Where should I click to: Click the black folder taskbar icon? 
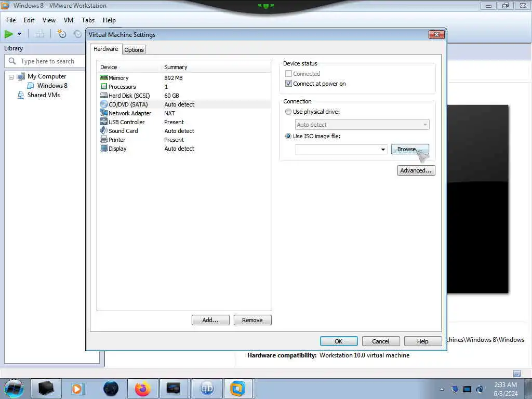pyautogui.click(x=46, y=389)
